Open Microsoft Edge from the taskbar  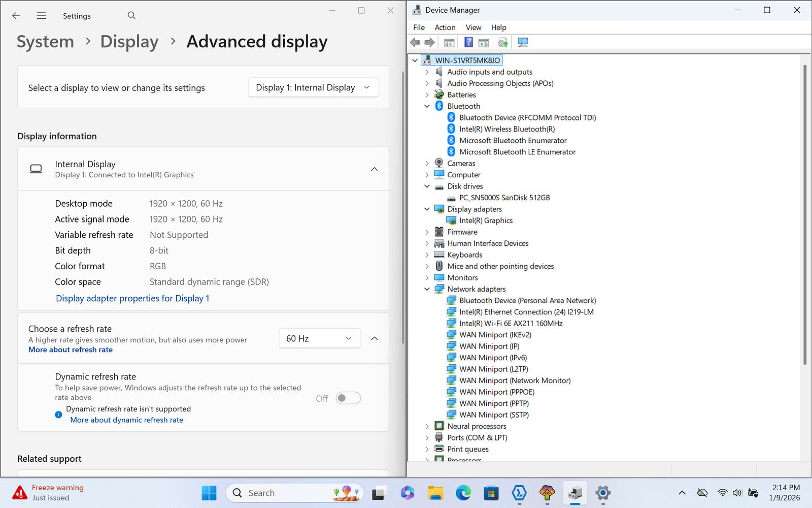[463, 493]
